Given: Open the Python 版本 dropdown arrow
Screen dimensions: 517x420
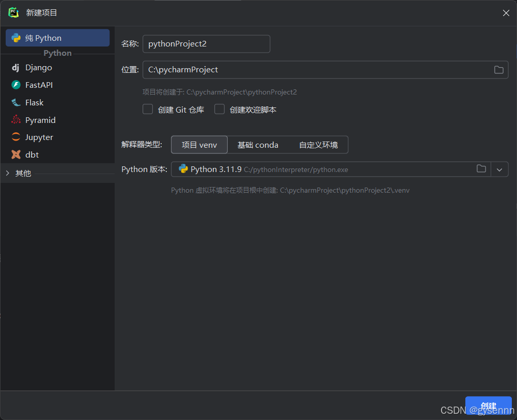Looking at the screenshot, I should (499, 169).
